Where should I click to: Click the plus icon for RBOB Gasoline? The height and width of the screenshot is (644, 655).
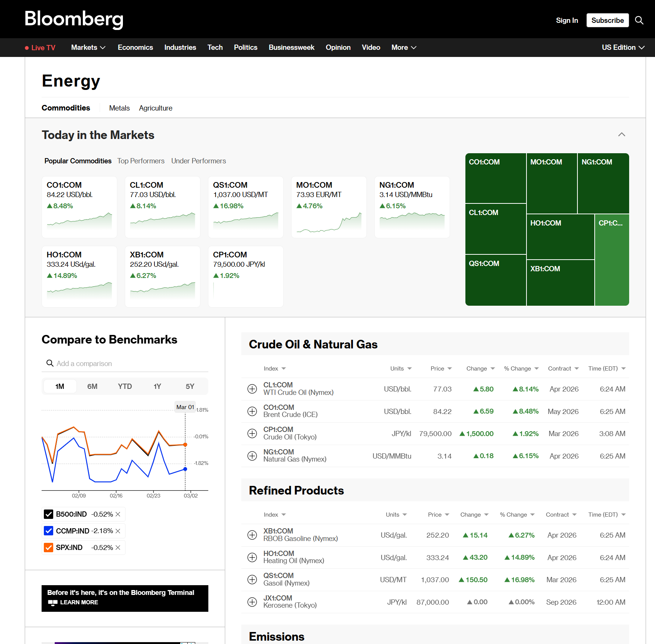point(252,535)
